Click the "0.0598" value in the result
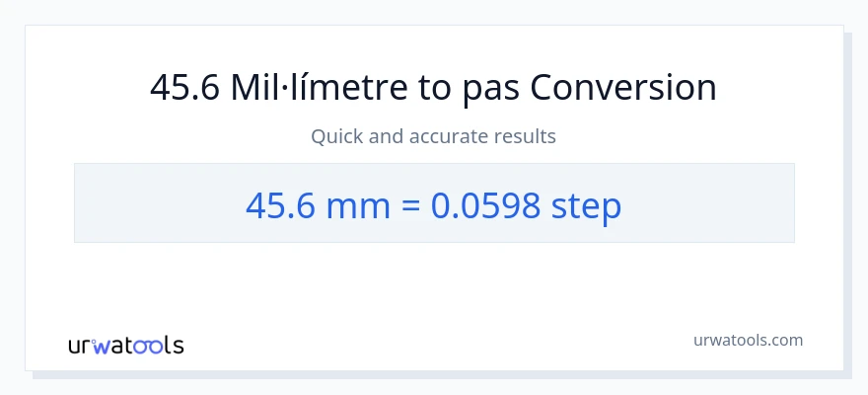 click(485, 204)
